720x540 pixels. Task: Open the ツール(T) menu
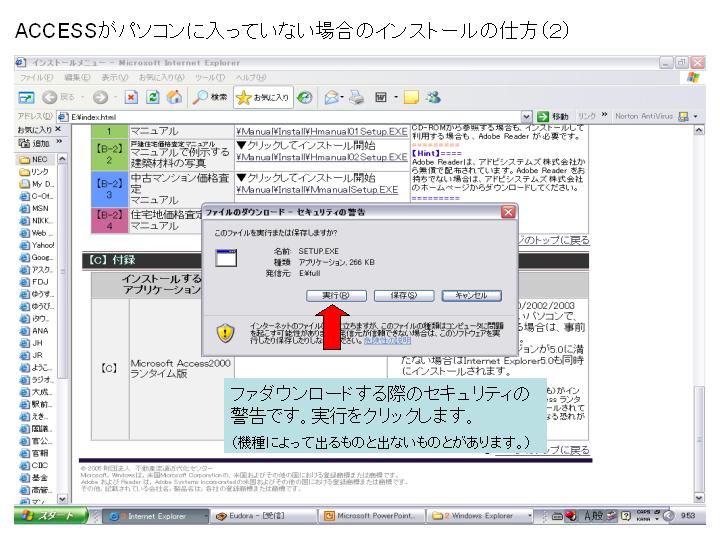pos(210,78)
